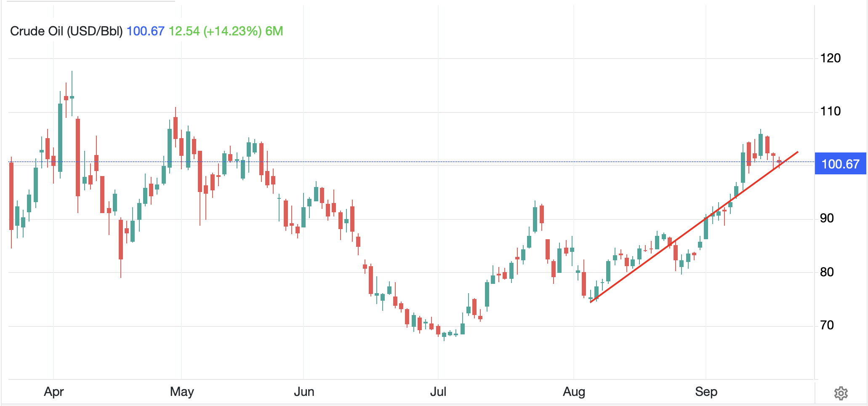Viewport: 868px width, 406px height.
Task: Select the red ascending trendline
Action: (695, 227)
